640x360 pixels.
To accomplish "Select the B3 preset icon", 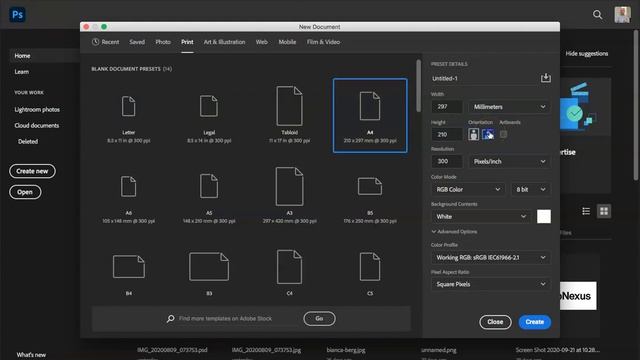I will (x=209, y=267).
